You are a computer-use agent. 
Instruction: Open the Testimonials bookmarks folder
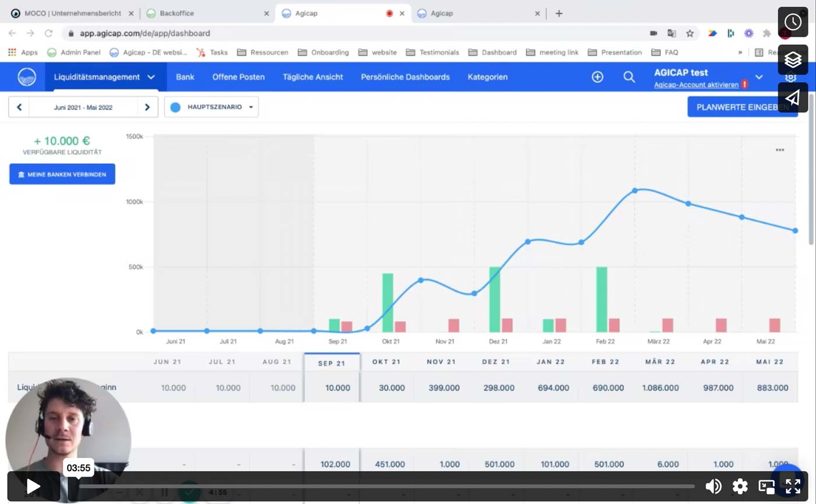(432, 52)
